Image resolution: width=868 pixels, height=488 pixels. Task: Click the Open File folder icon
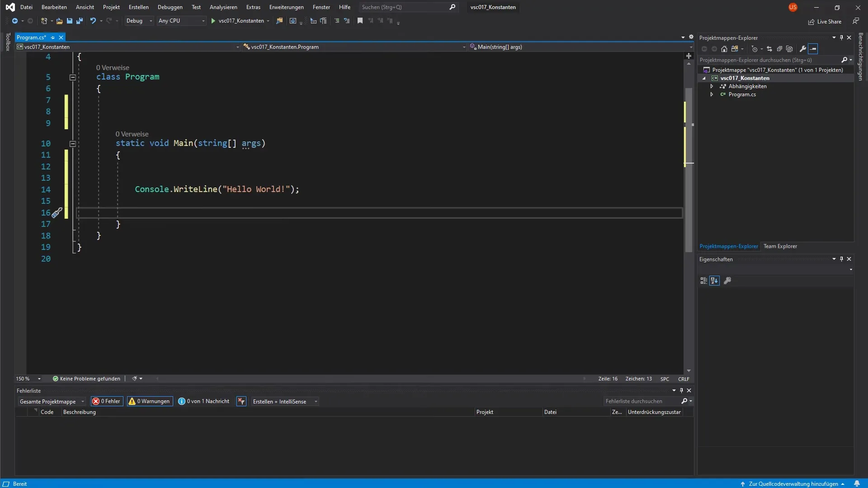[59, 21]
